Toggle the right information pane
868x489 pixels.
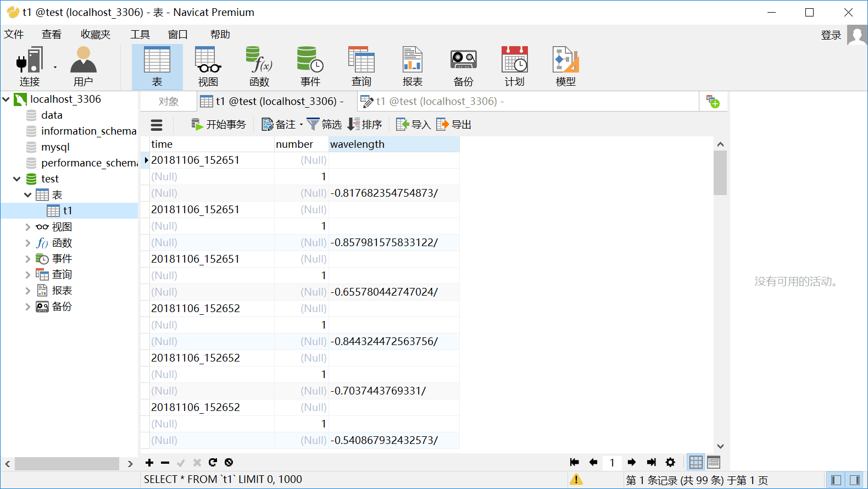point(855,480)
